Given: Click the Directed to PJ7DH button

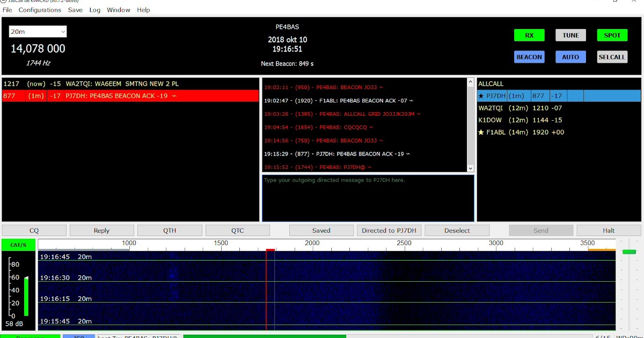Looking at the screenshot, I should click(x=389, y=230).
